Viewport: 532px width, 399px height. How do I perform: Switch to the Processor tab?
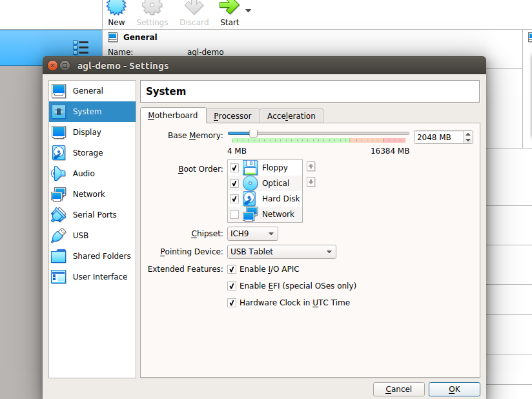point(232,116)
